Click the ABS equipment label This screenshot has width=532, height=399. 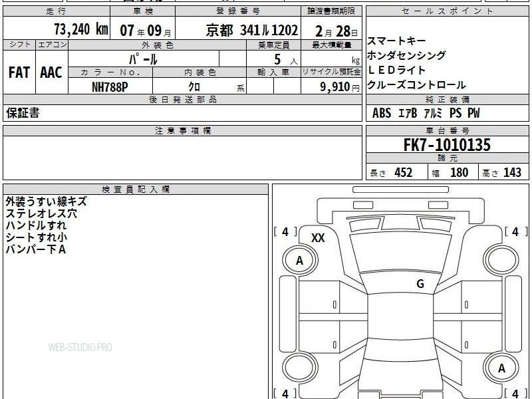click(382, 113)
